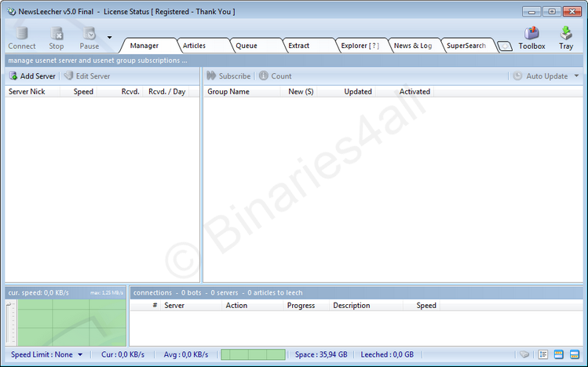Click the Pause toolbar icon
The width and height of the screenshot is (588, 367).
(x=89, y=38)
